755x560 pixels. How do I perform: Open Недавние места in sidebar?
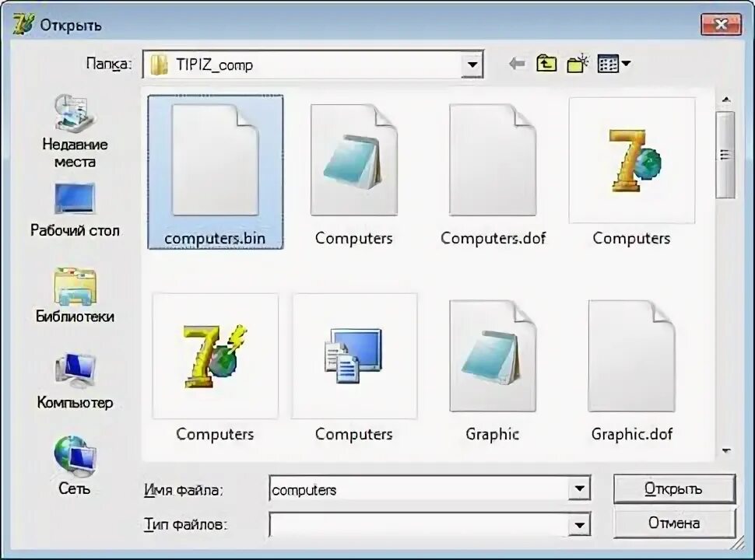[75, 131]
